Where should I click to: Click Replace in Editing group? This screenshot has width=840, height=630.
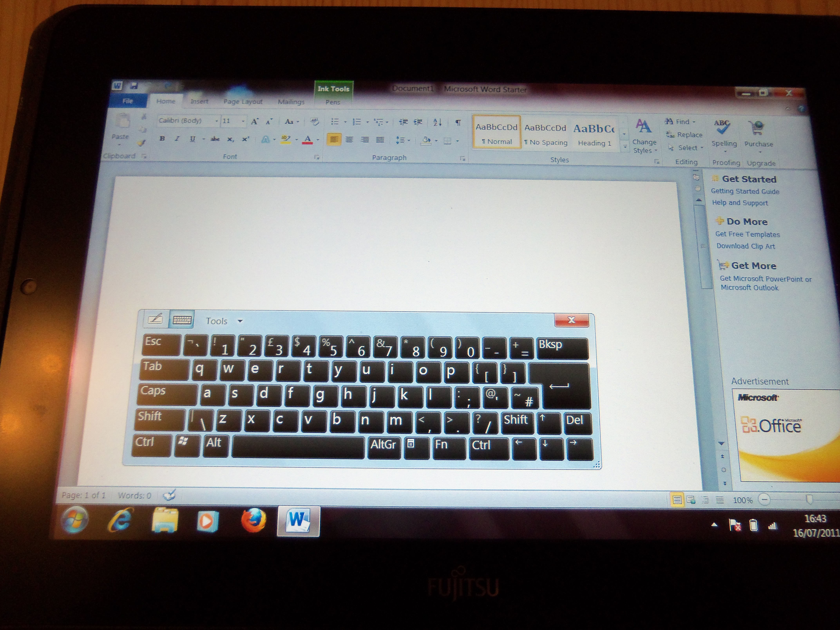[x=684, y=135]
